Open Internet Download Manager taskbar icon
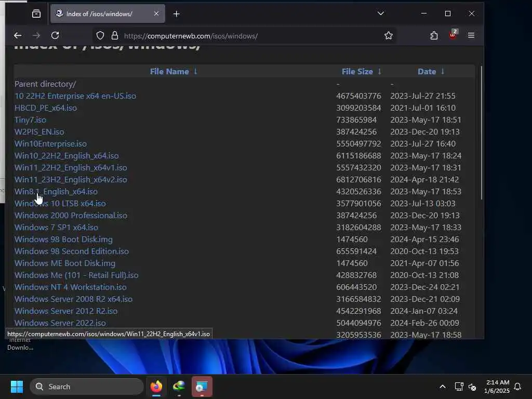Screen dimensions: 532x399 [x=179, y=387]
